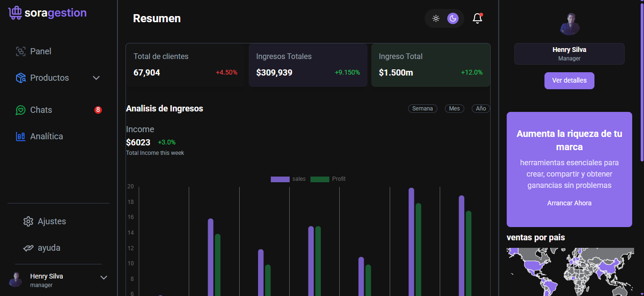Open notifications with the bell icon

point(477,18)
